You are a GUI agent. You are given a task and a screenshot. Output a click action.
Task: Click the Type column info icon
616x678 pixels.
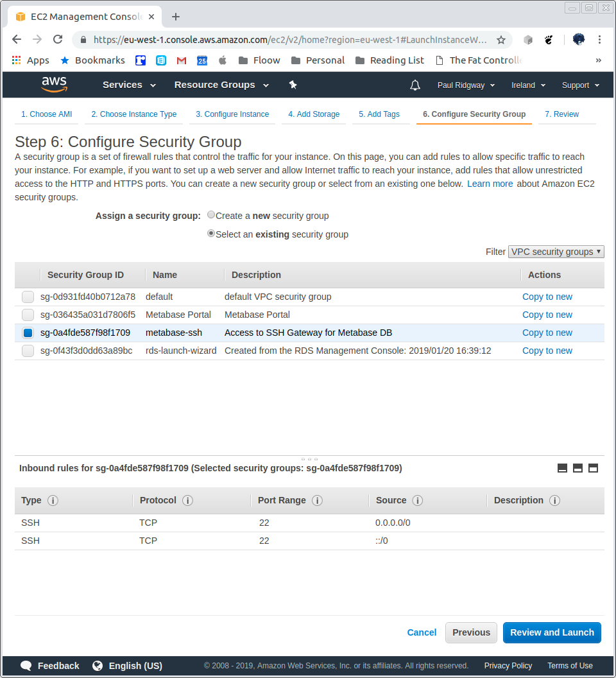tap(53, 501)
